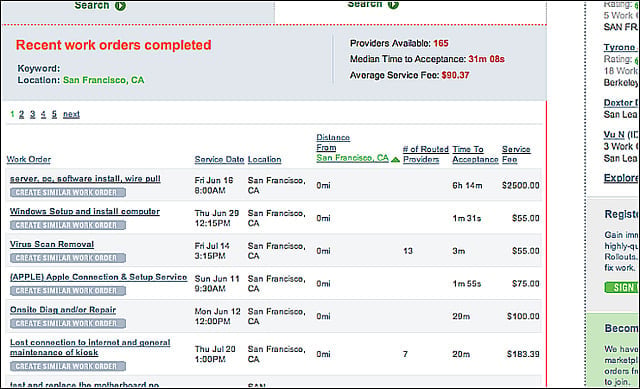Click the Average Service Fee $90.37 value
This screenshot has width=640, height=389.
click(455, 75)
